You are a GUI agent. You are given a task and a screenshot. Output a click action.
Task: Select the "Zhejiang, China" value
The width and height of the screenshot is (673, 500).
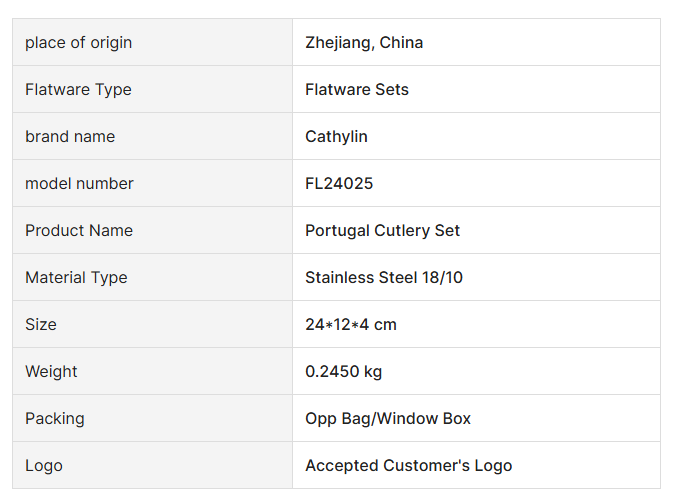click(364, 42)
